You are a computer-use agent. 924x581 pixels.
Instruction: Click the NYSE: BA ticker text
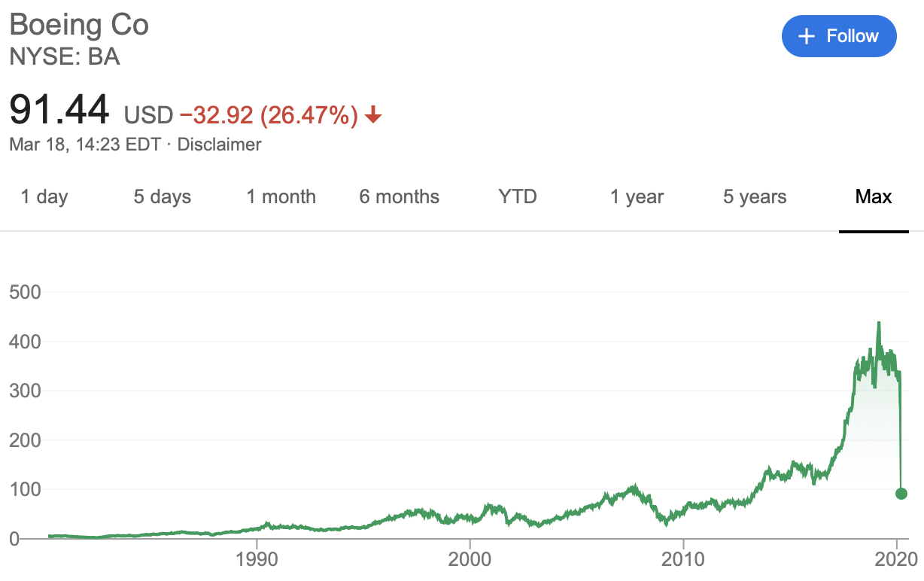click(65, 56)
